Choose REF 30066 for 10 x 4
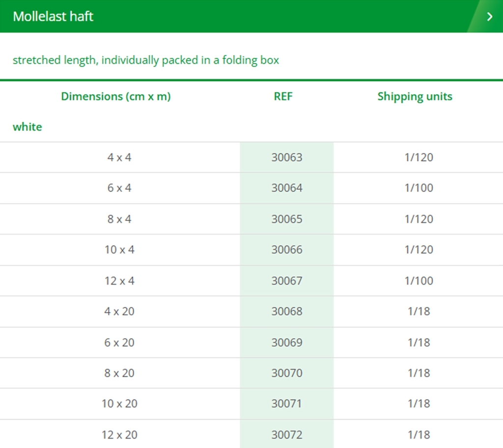503x448 pixels. point(287,250)
